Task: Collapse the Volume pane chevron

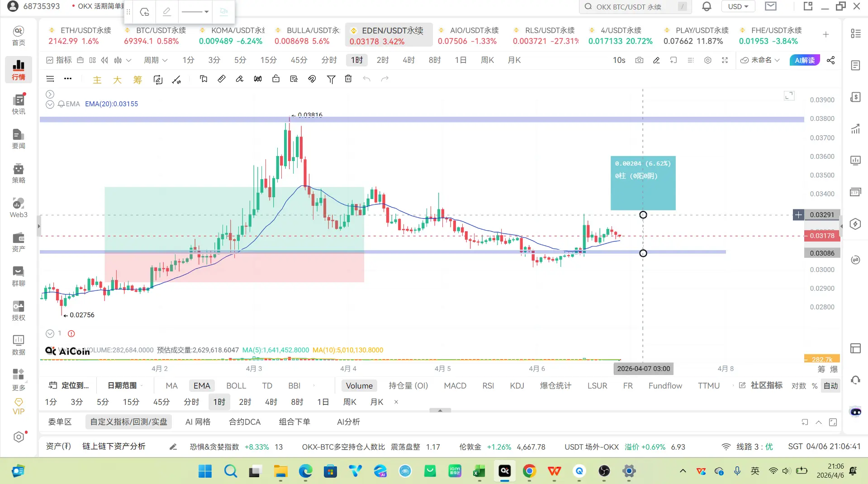Action: pos(50,334)
